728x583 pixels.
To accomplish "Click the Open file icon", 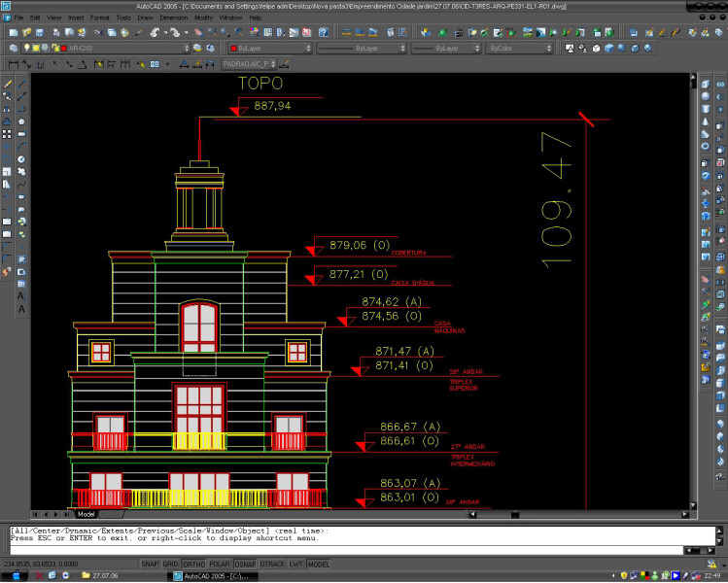I will (x=27, y=32).
